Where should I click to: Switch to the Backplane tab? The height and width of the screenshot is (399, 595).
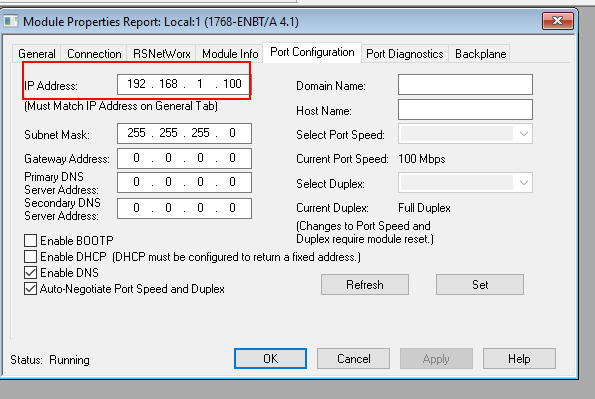click(480, 54)
